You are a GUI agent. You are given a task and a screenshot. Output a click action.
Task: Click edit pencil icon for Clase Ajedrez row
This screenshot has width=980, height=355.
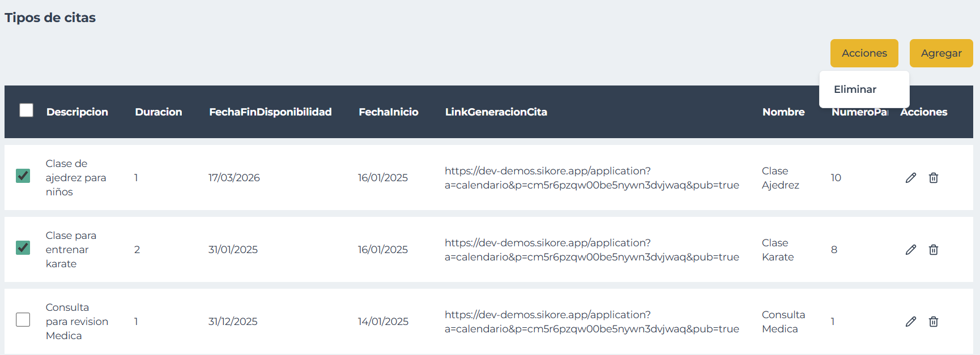click(910, 178)
